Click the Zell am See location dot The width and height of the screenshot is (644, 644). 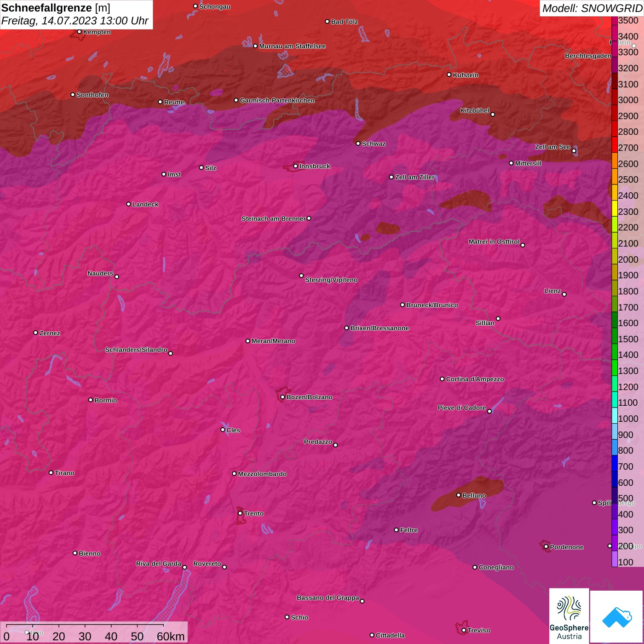click(574, 151)
